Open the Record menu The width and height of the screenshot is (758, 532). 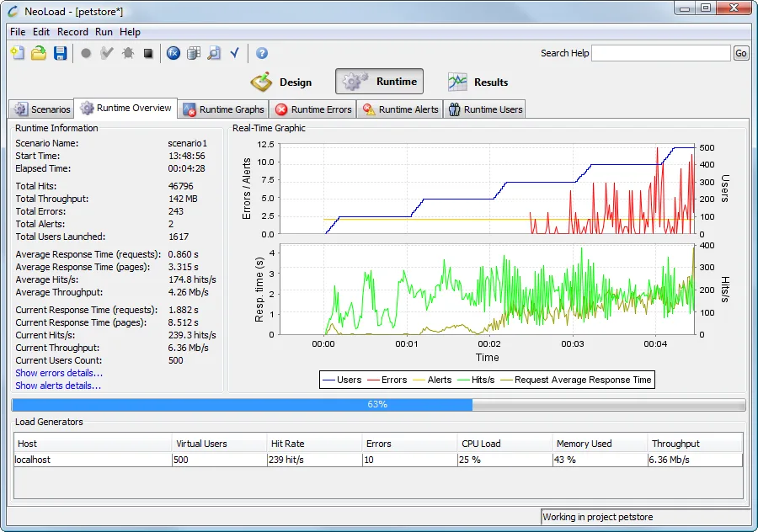coord(72,32)
